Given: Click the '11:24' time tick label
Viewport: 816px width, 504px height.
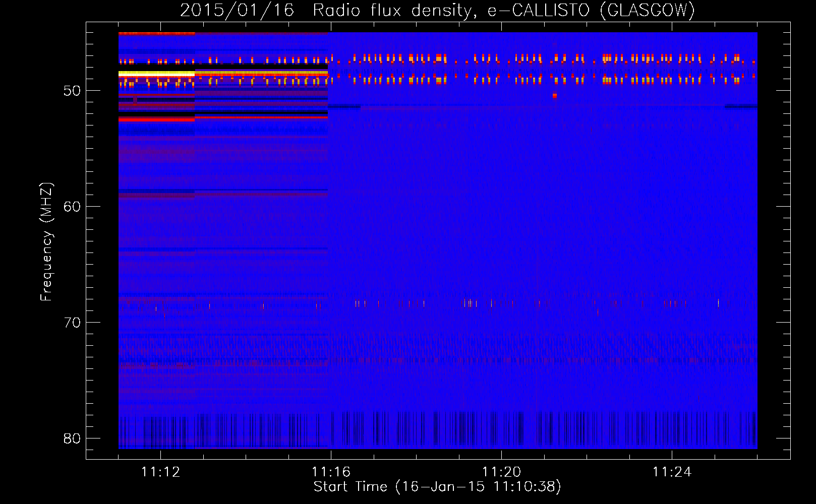Looking at the screenshot, I should pyautogui.click(x=672, y=472).
